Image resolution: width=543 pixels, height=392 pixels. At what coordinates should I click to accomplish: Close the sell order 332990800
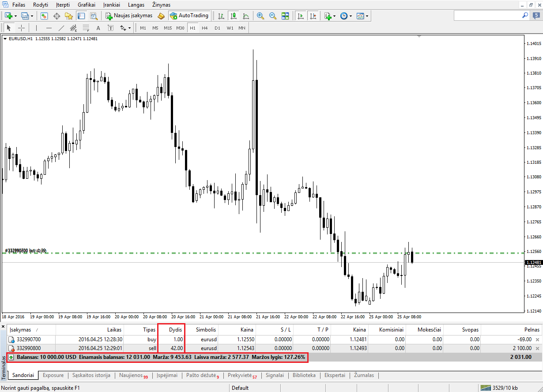[537, 348]
